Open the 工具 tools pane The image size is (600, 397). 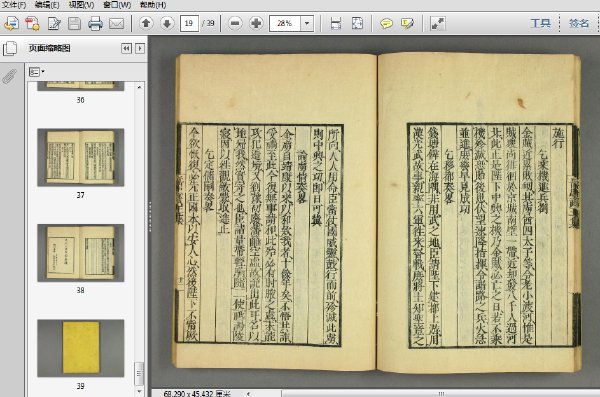pos(541,23)
